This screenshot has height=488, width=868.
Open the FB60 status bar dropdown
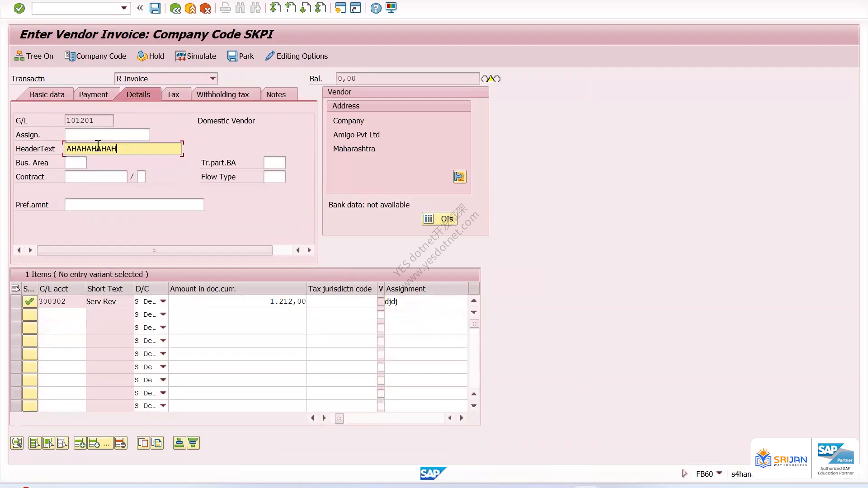719,473
